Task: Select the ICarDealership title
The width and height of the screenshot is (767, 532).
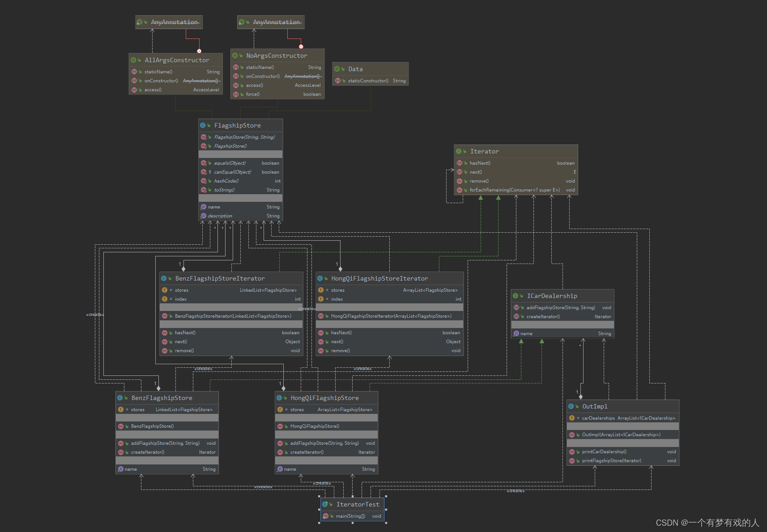Action: 552,296
